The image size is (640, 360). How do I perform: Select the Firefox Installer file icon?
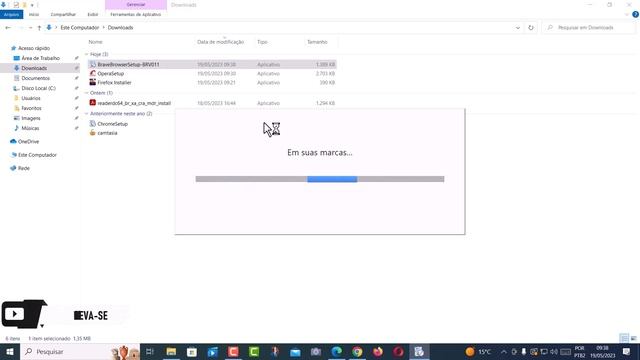(x=93, y=82)
